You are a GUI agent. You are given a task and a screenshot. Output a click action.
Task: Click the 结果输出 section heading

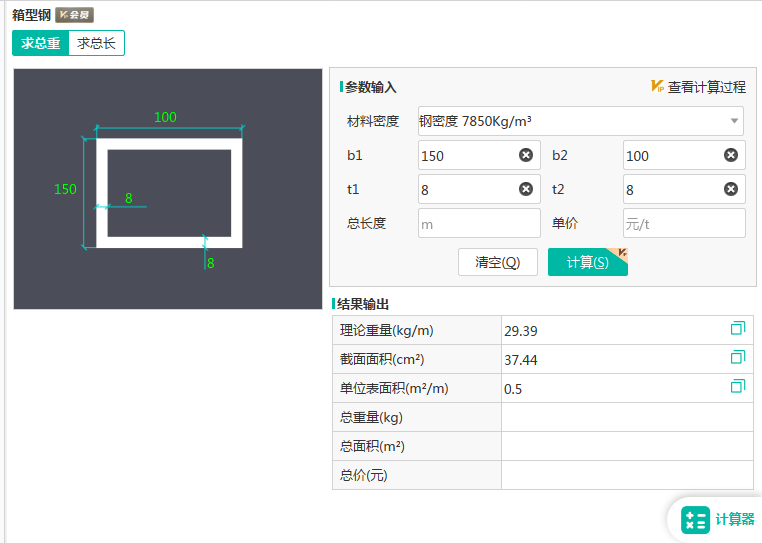point(363,304)
